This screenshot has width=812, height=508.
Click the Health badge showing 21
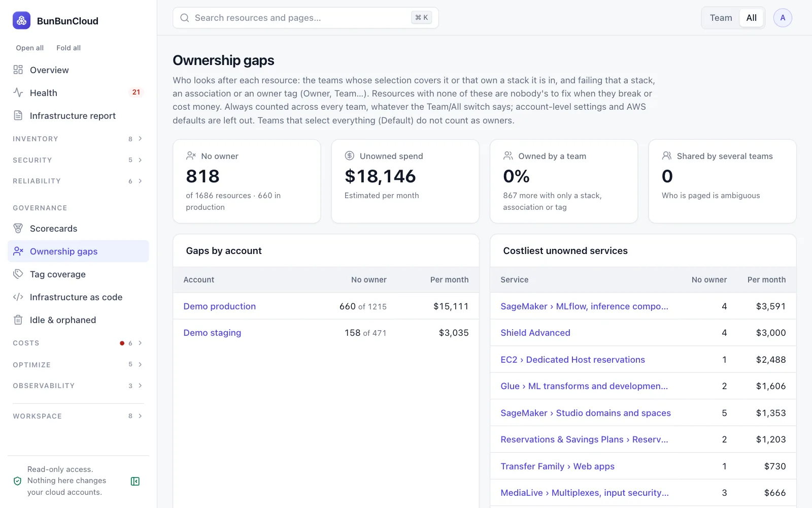click(136, 92)
